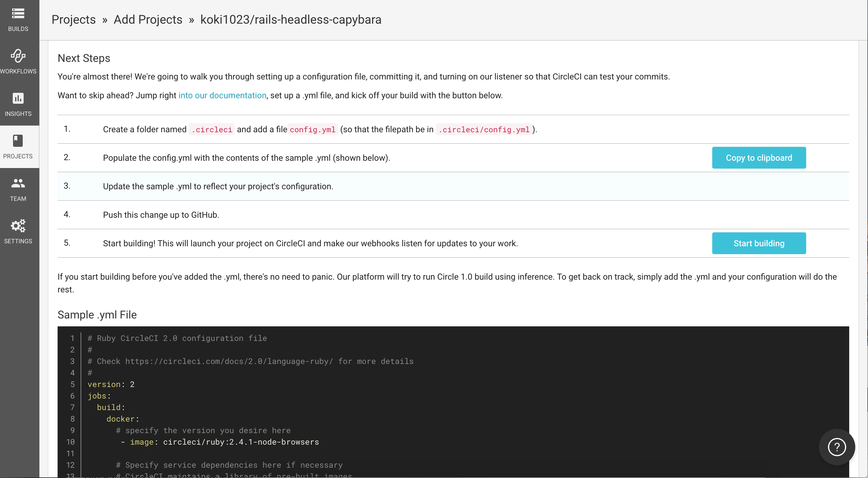Viewport: 868px width, 478px height.
Task: Click the Projects breadcrumb link
Action: point(73,19)
